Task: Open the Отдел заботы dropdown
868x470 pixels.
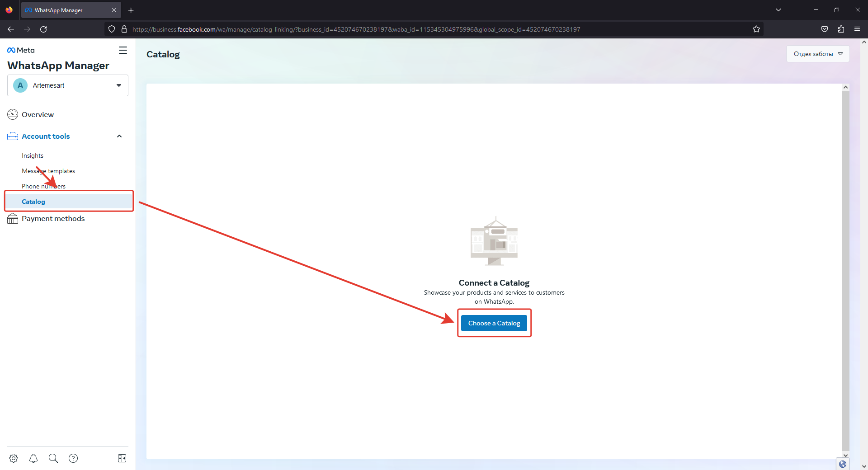Action: click(818, 54)
